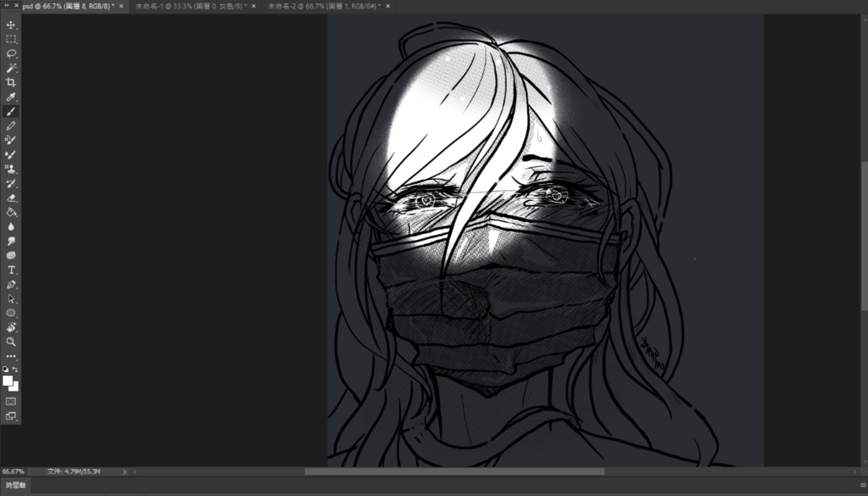
Task: Select the Mixer Brush tool
Action: [x=10, y=154]
